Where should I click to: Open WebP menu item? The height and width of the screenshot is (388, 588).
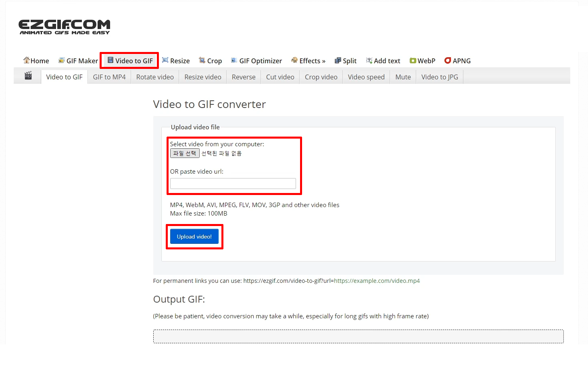(423, 61)
